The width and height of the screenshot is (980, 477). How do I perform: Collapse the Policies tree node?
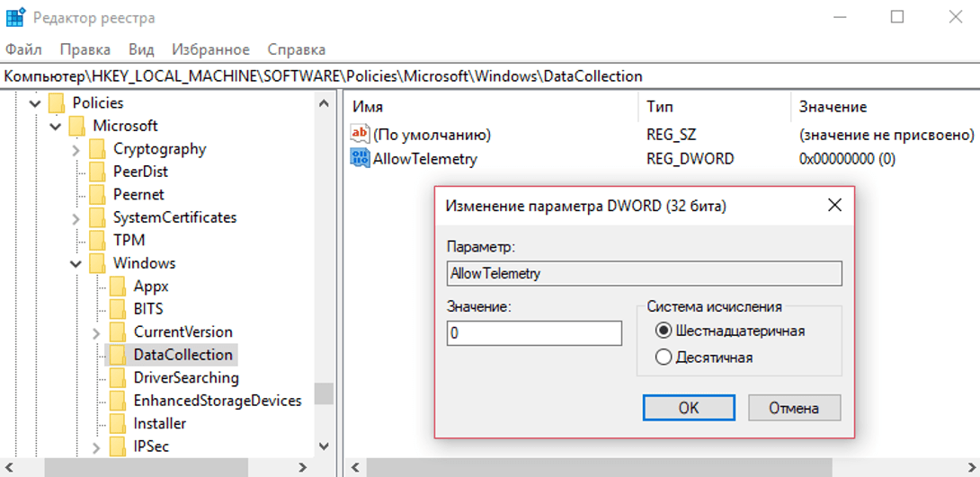click(35, 104)
